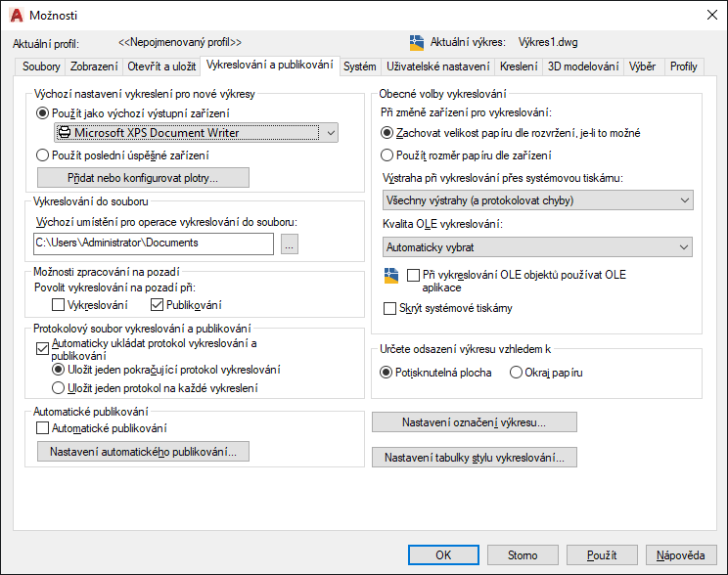Screen dimensions: 728x575
Task: Toggle the Skrýt systémové tiskárny checkbox
Action: [390, 308]
